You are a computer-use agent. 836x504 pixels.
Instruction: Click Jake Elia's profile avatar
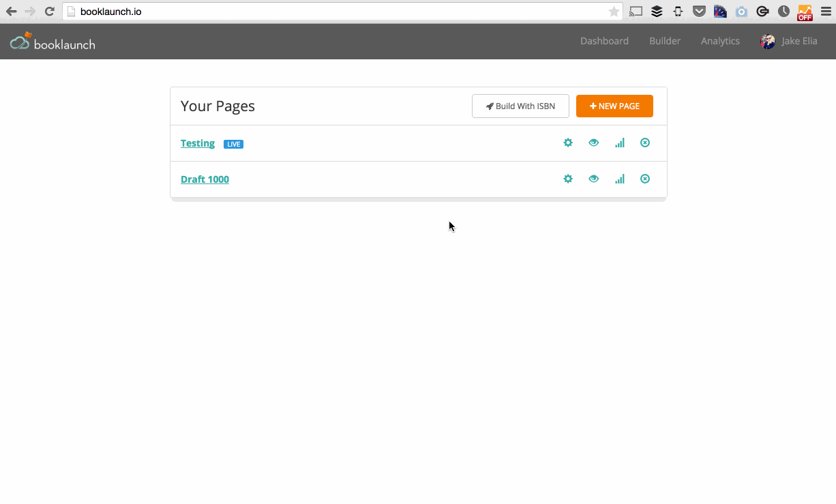pos(768,42)
